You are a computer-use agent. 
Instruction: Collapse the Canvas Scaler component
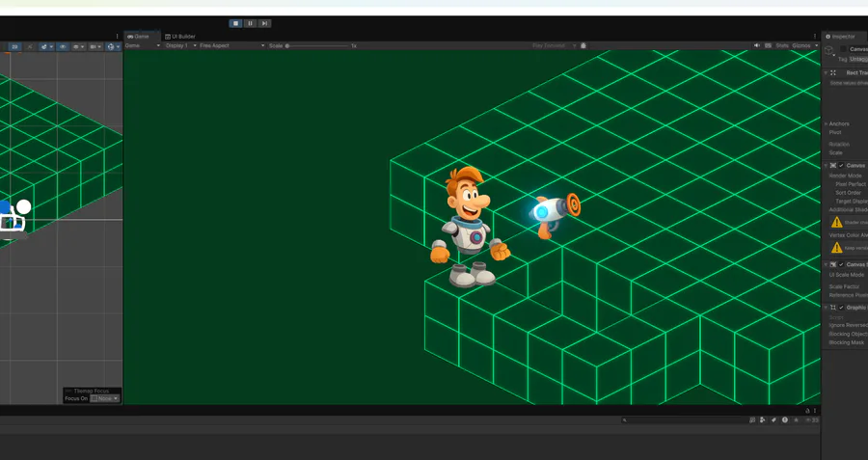pos(826,264)
